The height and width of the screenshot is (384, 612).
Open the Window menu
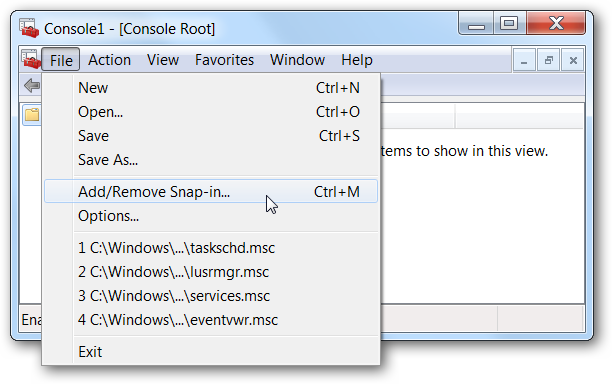pyautogui.click(x=297, y=60)
